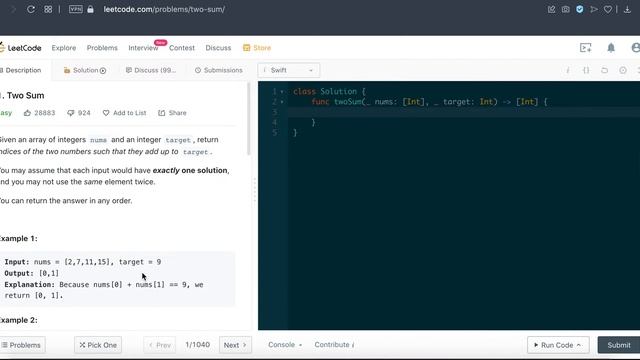Click the curly braces format code icon
The image size is (640, 360).
click(x=586, y=70)
